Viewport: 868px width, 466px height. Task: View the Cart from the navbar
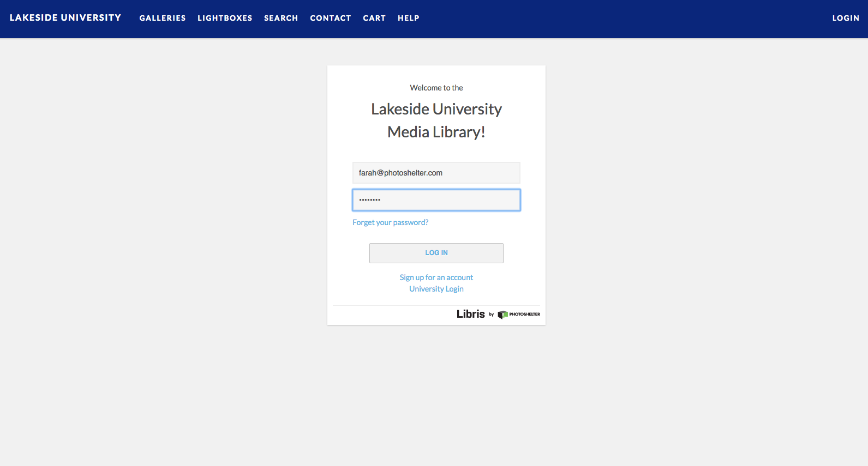click(x=374, y=18)
